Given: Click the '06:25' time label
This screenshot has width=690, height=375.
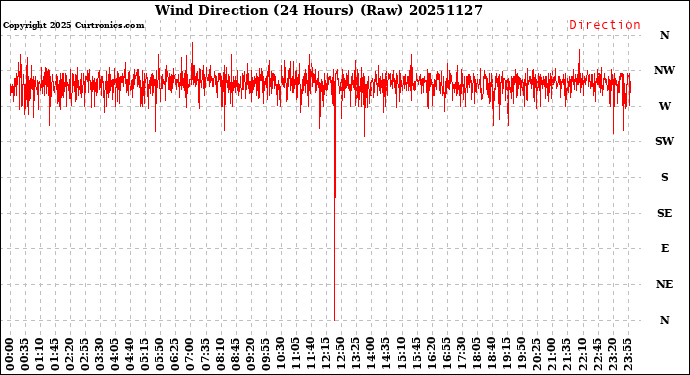Looking at the screenshot, I should (175, 355).
